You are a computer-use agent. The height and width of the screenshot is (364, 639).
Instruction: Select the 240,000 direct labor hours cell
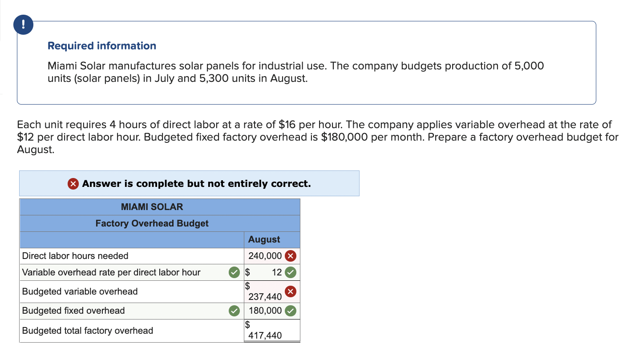265,256
